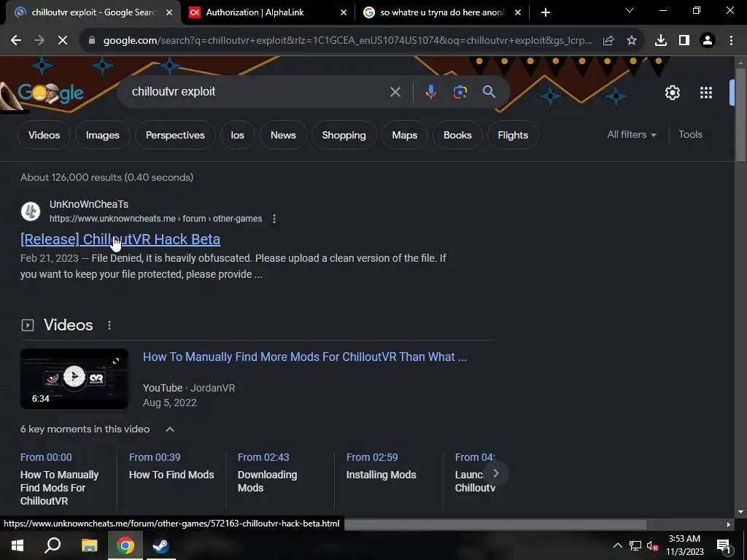Click the unknowncheats.me breadcrumb URL
The height and width of the screenshot is (560, 747).
pyautogui.click(x=156, y=219)
